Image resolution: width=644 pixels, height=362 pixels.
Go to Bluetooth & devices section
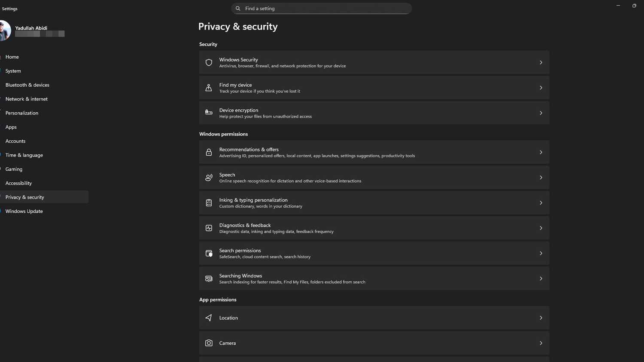(x=27, y=85)
